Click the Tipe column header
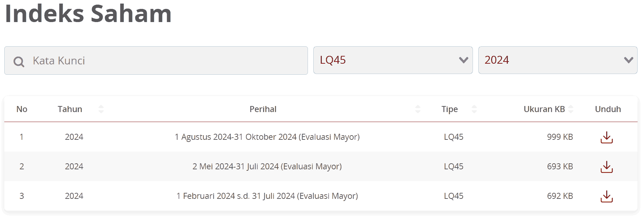The image size is (644, 217). click(449, 109)
